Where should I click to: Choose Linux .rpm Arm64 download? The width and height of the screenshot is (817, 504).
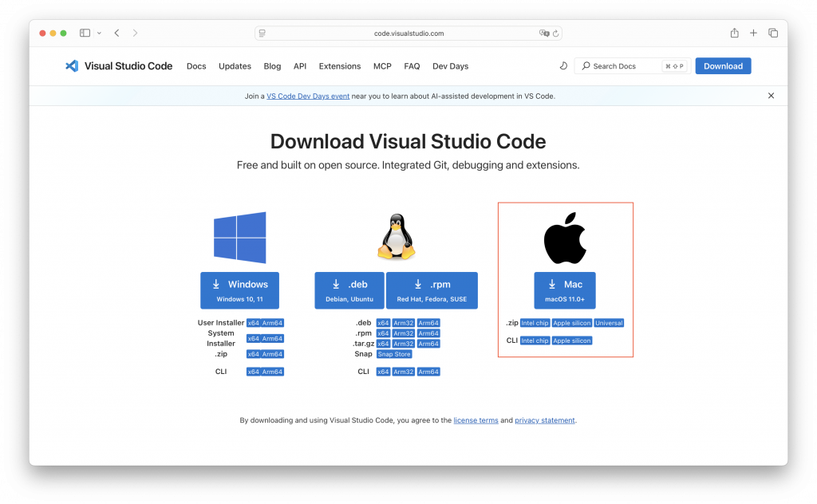(x=428, y=333)
